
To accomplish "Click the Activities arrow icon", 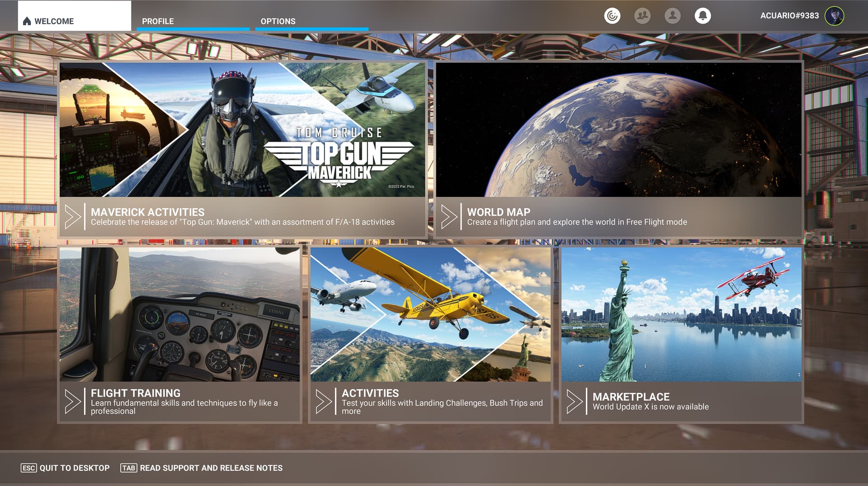I will click(324, 402).
